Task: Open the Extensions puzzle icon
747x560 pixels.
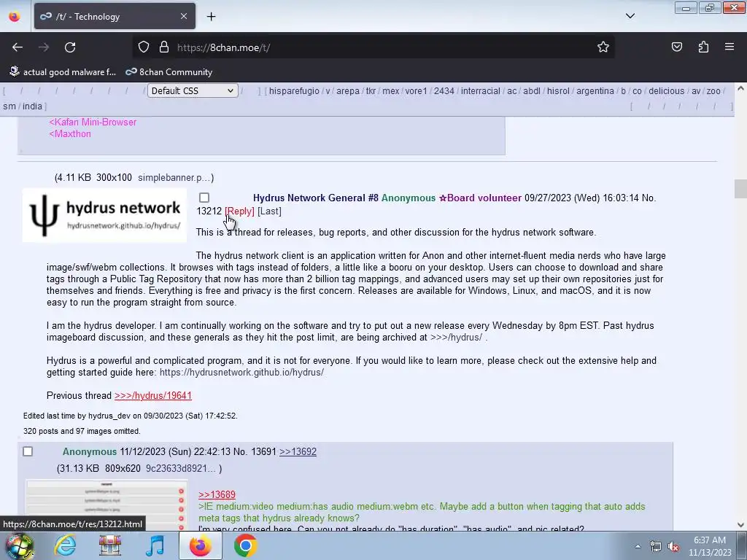Action: pyautogui.click(x=703, y=47)
